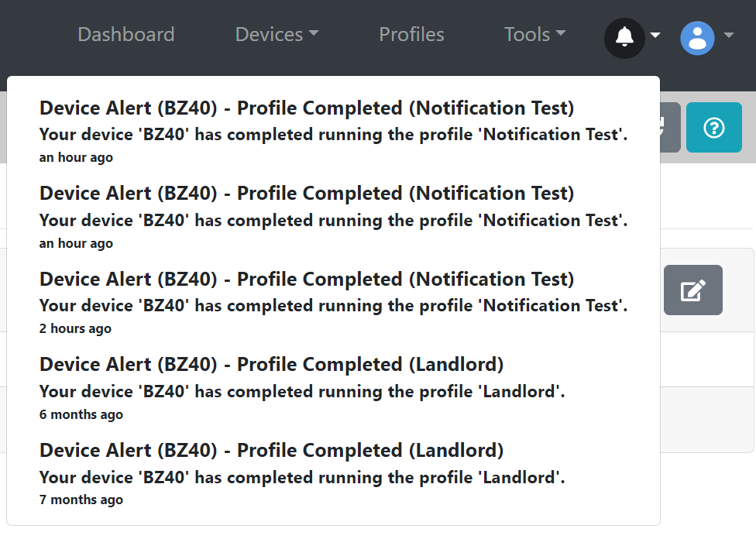Expand the Devices dropdown menu

pos(277,34)
